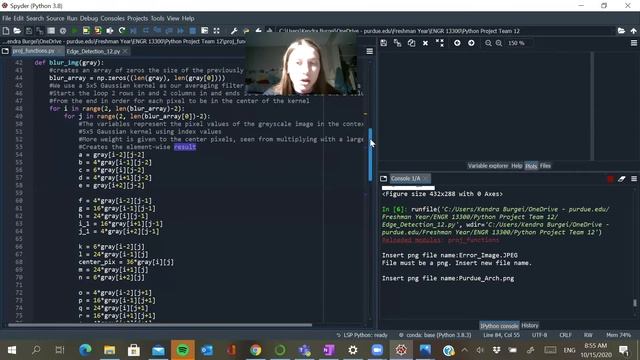
Task: Click the LSP Python ready status
Action: 362,335
